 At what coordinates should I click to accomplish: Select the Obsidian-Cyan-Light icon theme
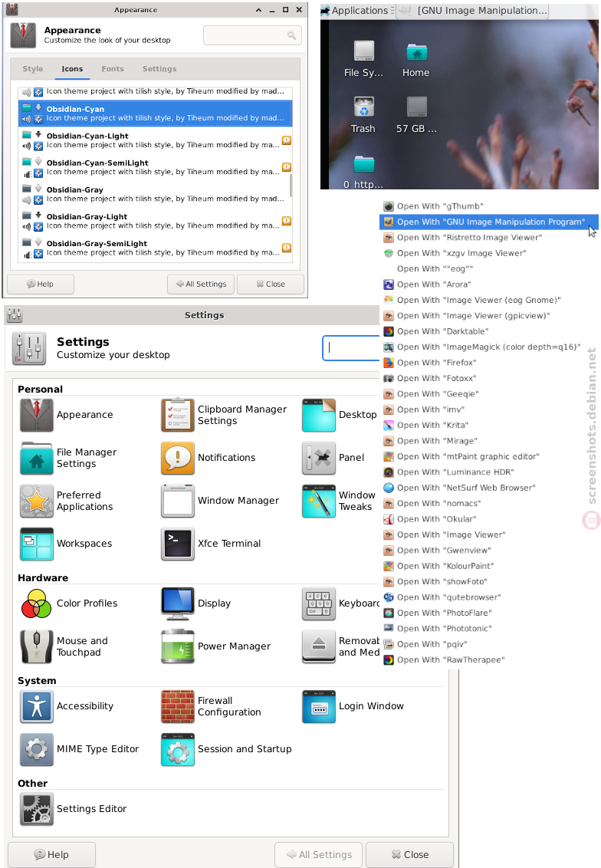point(156,140)
